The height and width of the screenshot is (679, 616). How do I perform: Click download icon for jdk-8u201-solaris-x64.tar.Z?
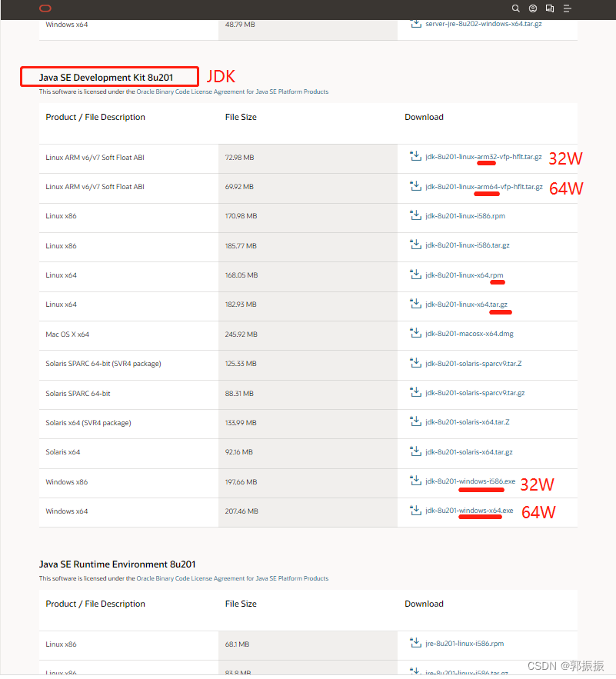[x=415, y=421]
